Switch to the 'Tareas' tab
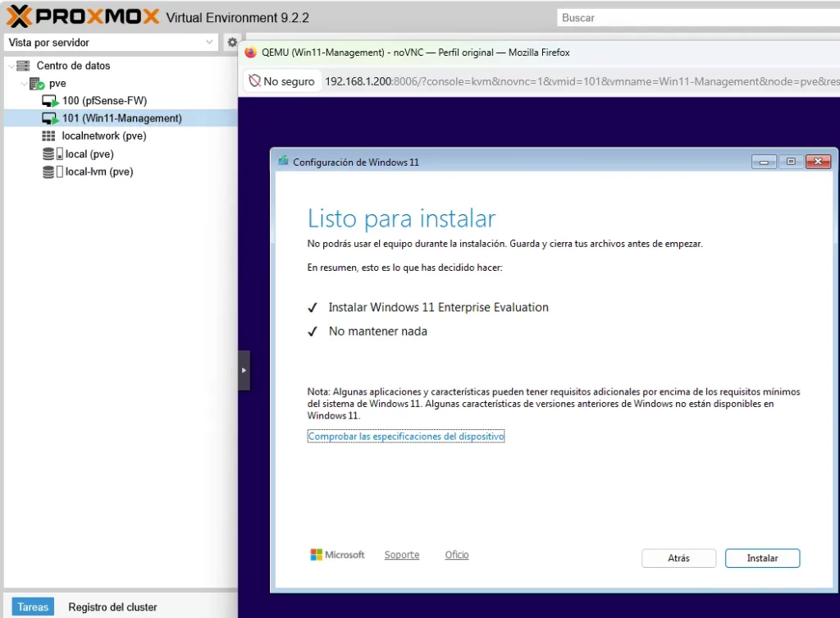Image resolution: width=840 pixels, height=618 pixels. [33, 607]
